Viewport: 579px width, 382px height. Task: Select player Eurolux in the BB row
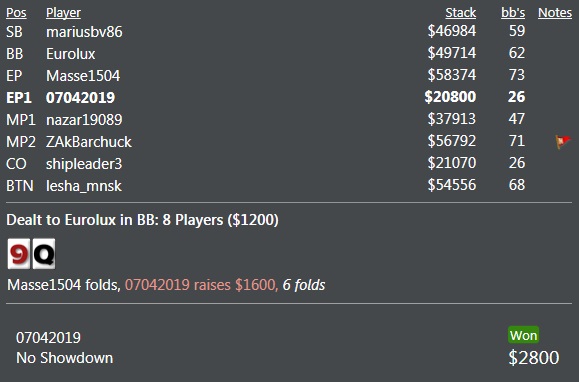click(x=71, y=54)
